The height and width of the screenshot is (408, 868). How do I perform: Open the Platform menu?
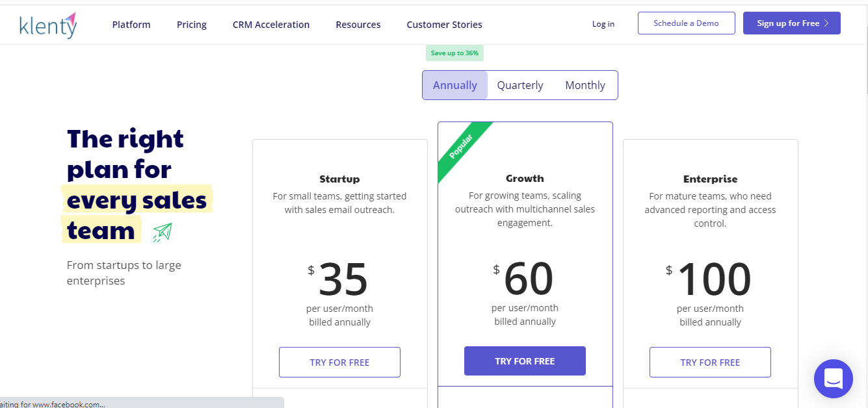click(x=131, y=25)
